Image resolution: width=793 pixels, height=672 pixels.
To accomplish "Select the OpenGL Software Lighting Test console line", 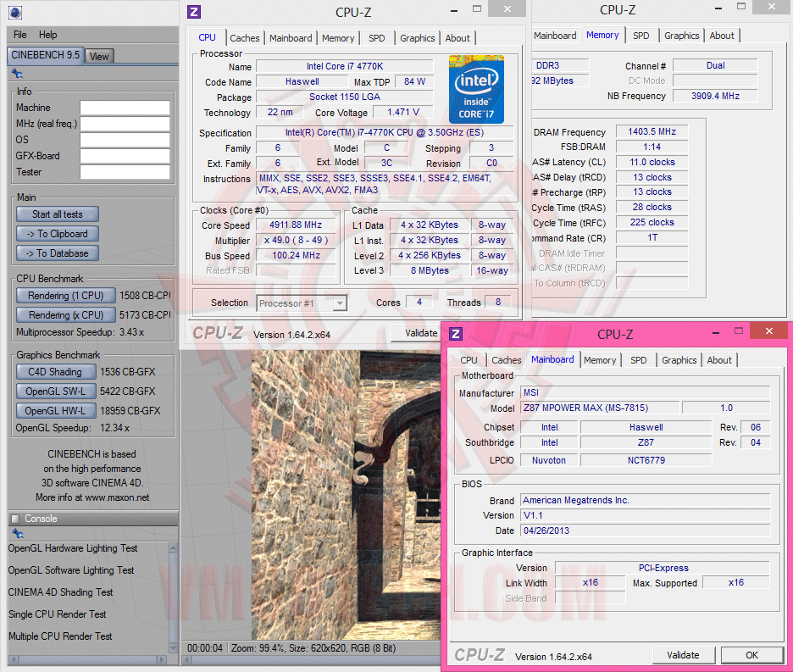I will (71, 570).
